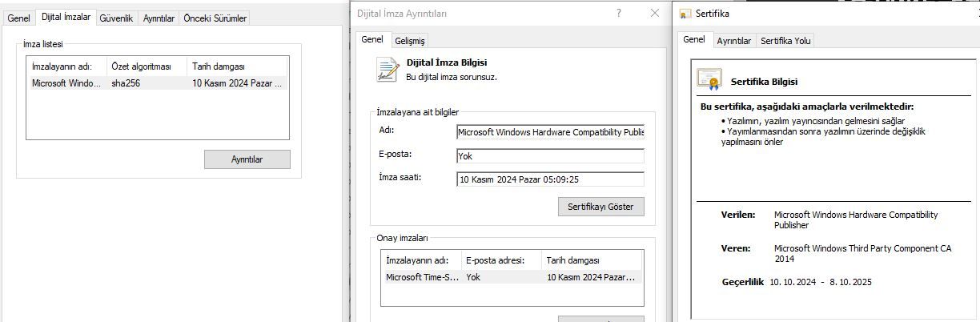Select the Genel tab in Sertifika window
This screenshot has height=322, width=980.
[x=694, y=39]
